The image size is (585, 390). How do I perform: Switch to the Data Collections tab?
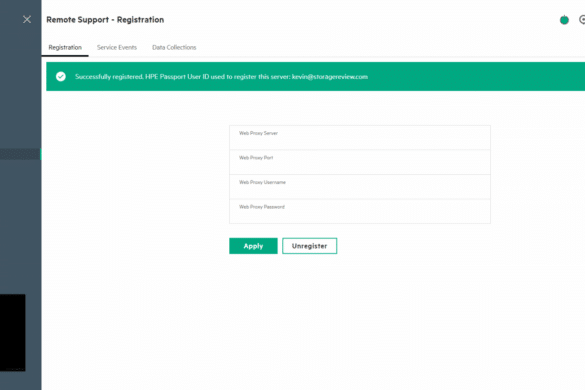pos(174,47)
